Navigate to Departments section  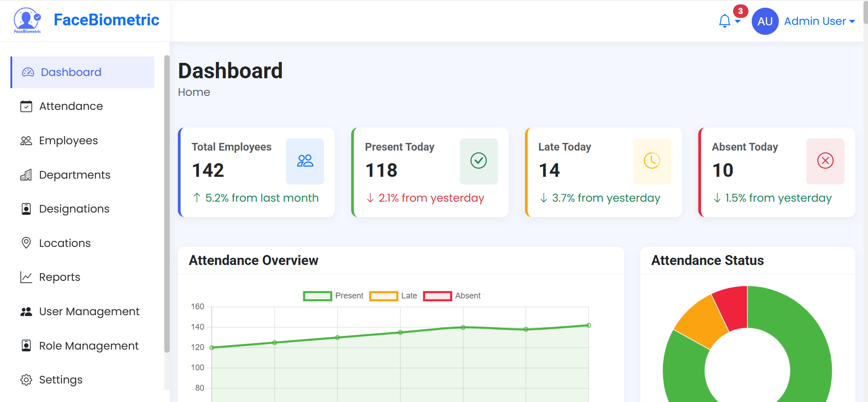click(82, 175)
